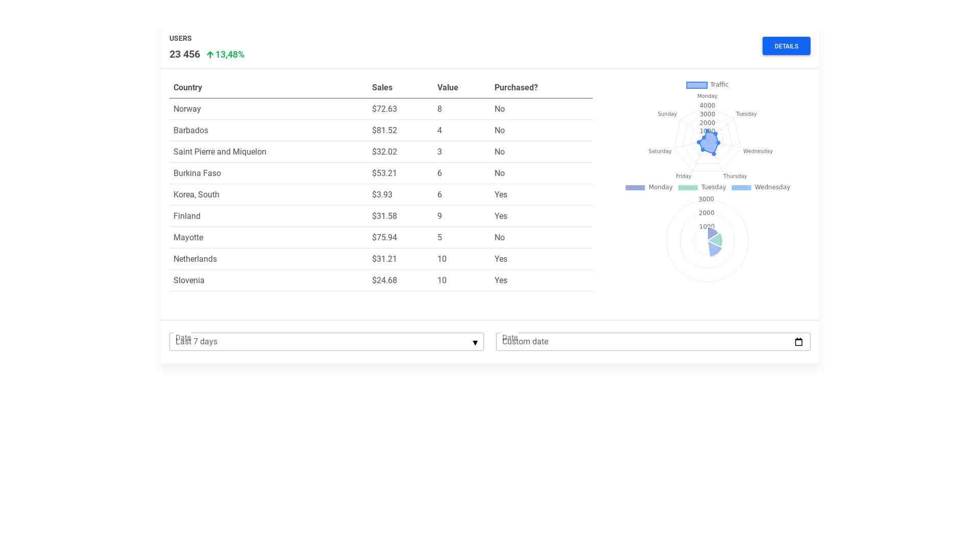This screenshot has height=551, width=980.
Task: Click the Country column header
Action: pyautogui.click(x=187, y=87)
